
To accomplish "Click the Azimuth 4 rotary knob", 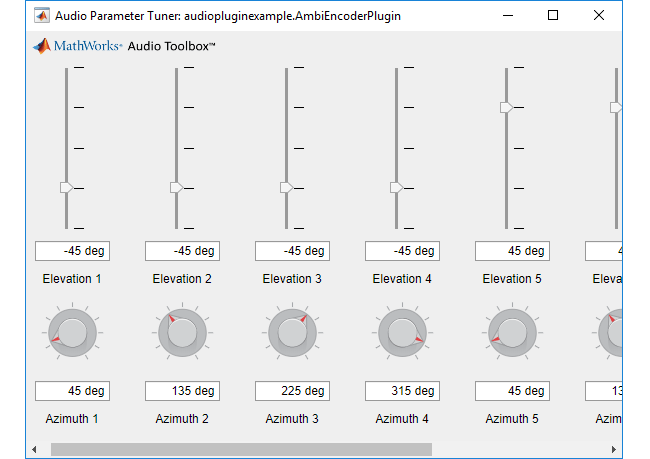I will 402,333.
